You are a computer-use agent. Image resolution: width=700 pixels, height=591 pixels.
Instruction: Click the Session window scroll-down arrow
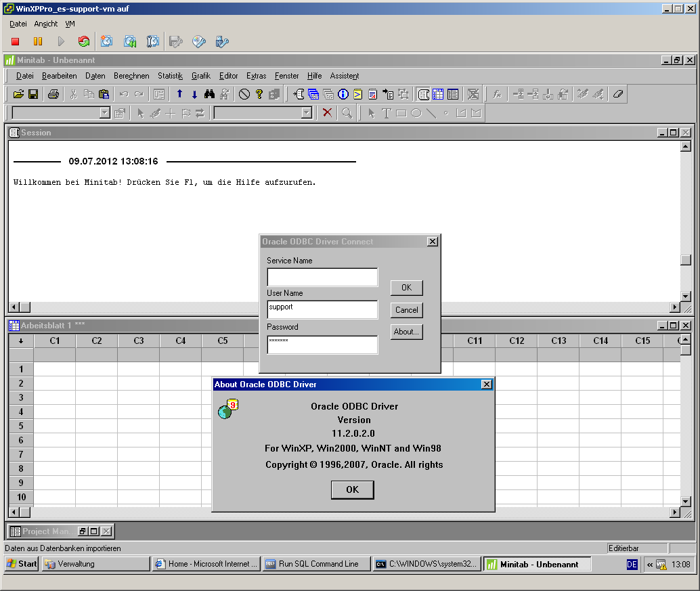pos(686,296)
